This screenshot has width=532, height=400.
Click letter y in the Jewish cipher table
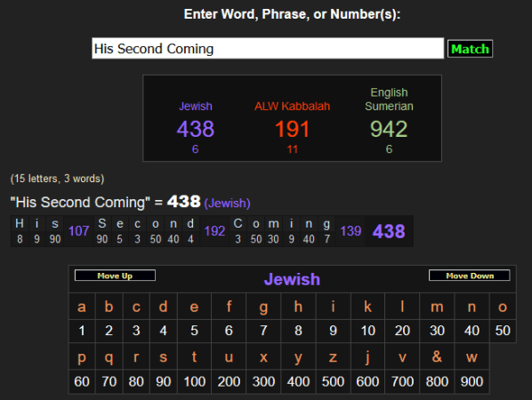(x=298, y=358)
